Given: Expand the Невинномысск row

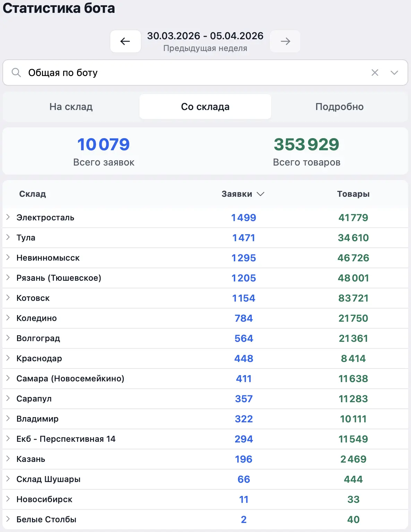Looking at the screenshot, I should 8,257.
